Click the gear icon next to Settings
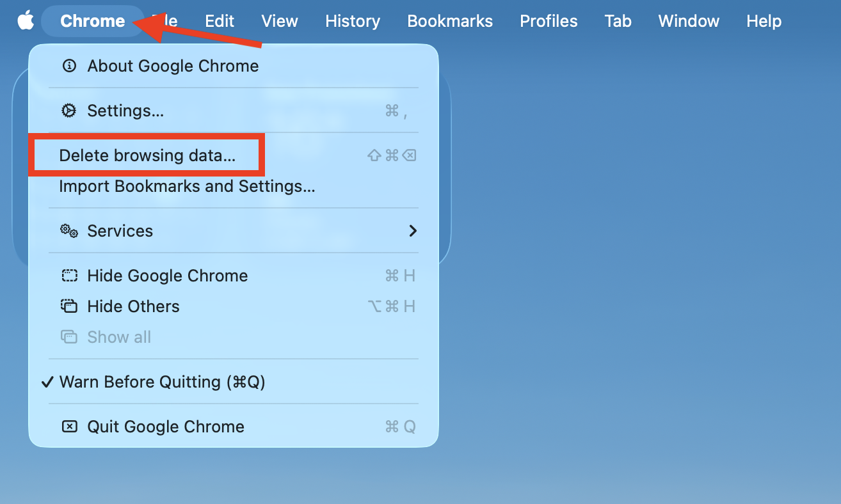 [x=69, y=110]
